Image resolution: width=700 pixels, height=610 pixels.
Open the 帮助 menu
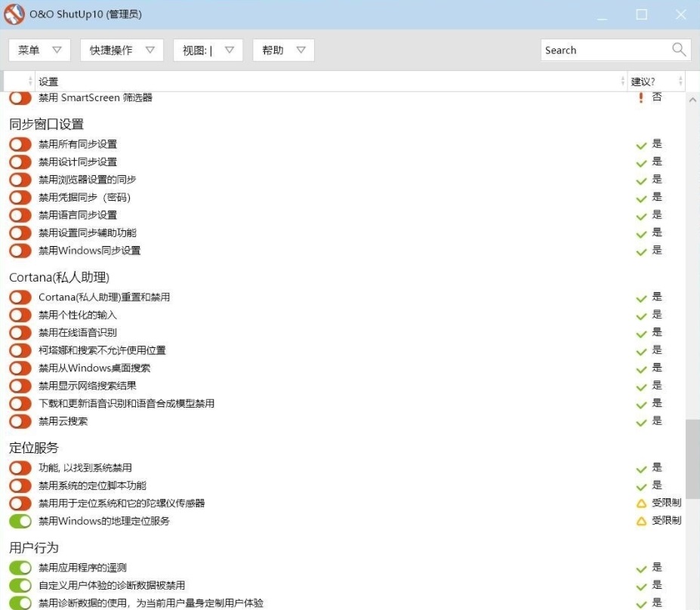click(283, 50)
